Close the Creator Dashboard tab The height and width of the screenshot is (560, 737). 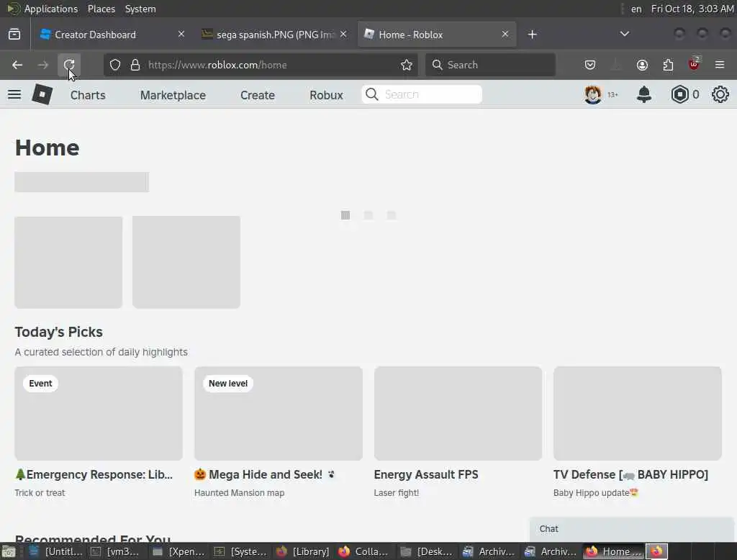click(181, 35)
